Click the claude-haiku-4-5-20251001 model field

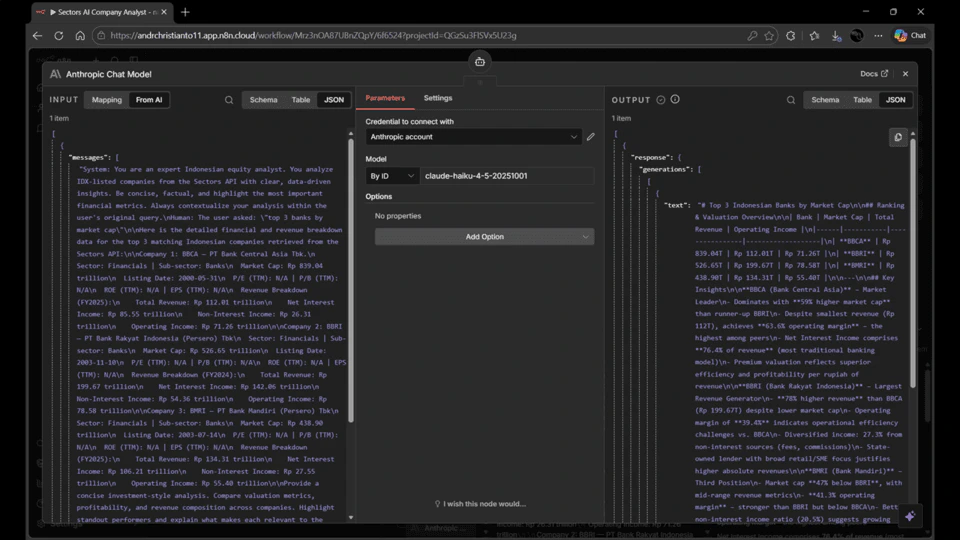507,176
